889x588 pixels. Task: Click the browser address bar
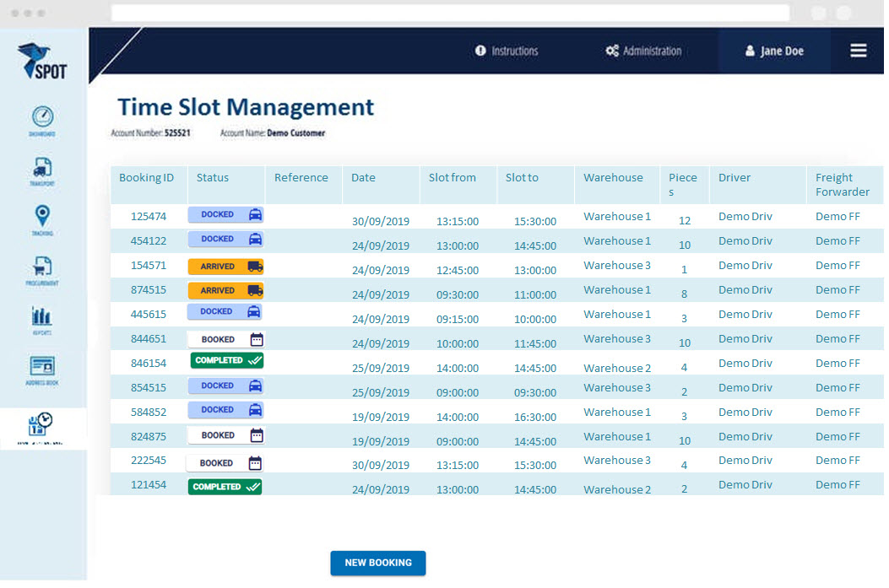tap(450, 13)
